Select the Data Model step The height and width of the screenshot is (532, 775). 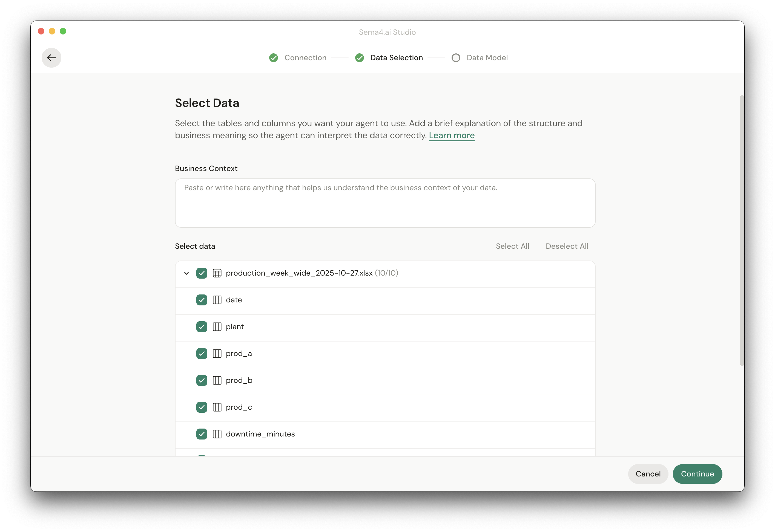point(487,57)
